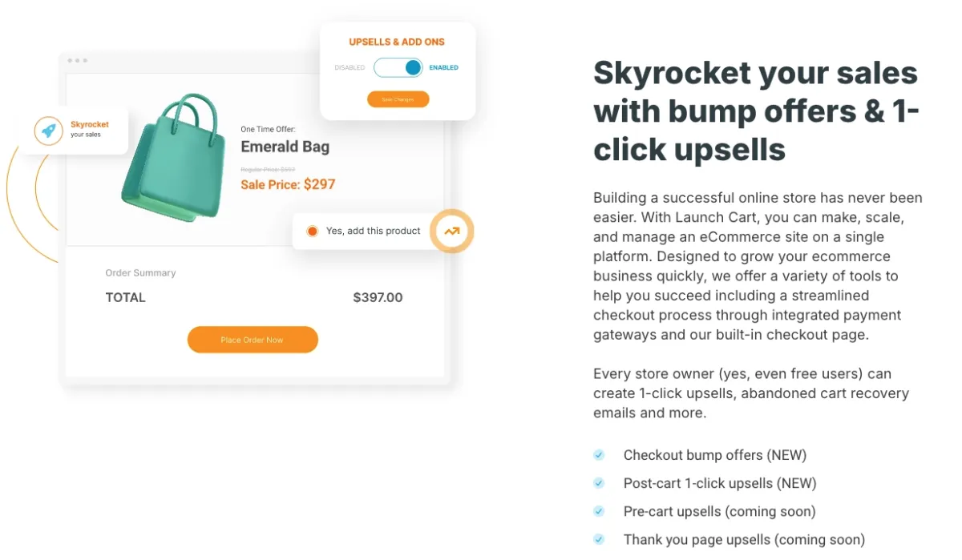Screen dimensions: 962x560
Task: Click the orange Save Changes button
Action: pyautogui.click(x=398, y=99)
